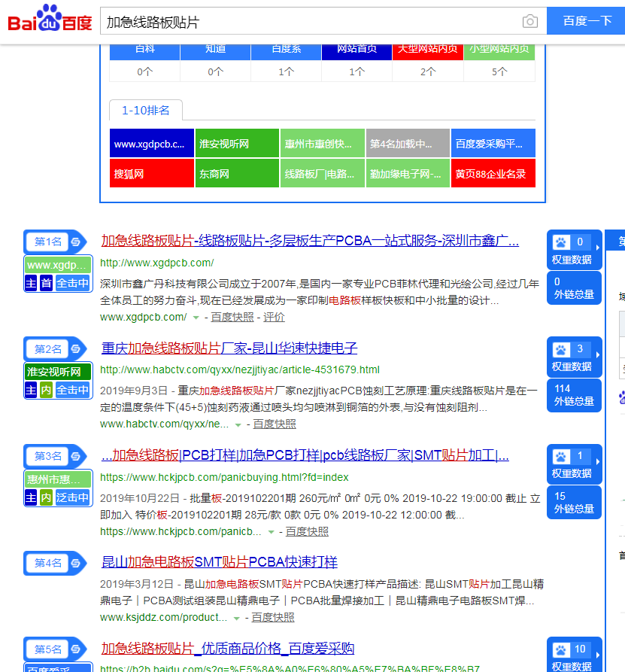625x672 pixels.
Task: Click 大型网站内页 column header
Action: [427, 51]
